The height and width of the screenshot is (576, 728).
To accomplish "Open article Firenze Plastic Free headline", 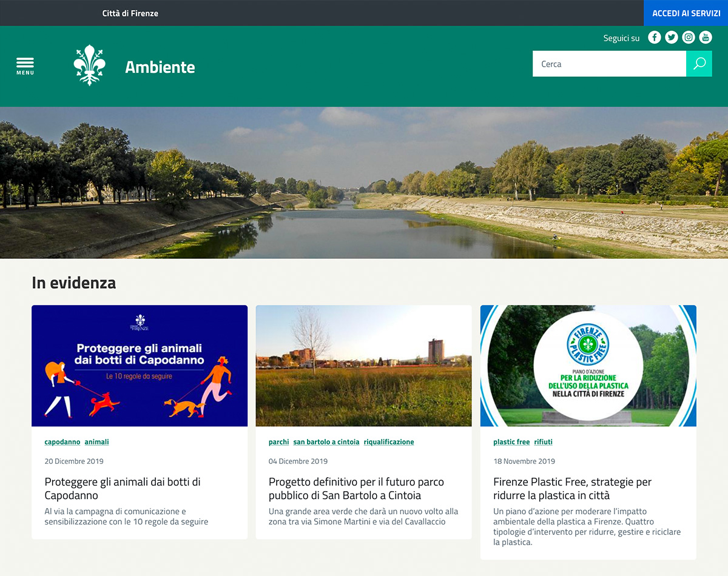I will (573, 489).
